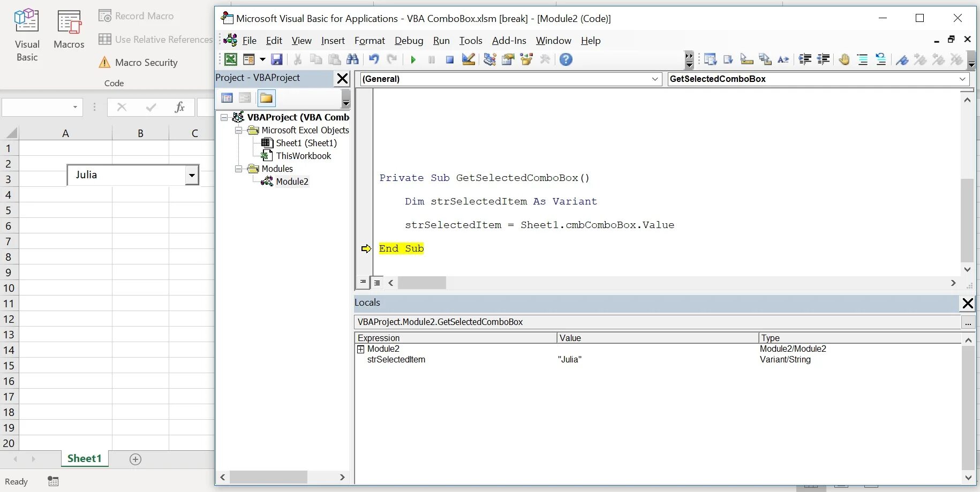
Task: Open the Insert object dropdown arrow
Action: coord(262,59)
